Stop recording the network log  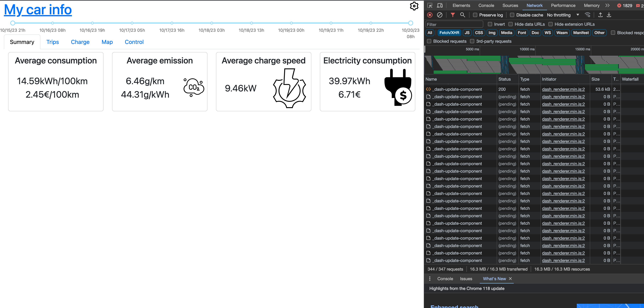click(430, 15)
